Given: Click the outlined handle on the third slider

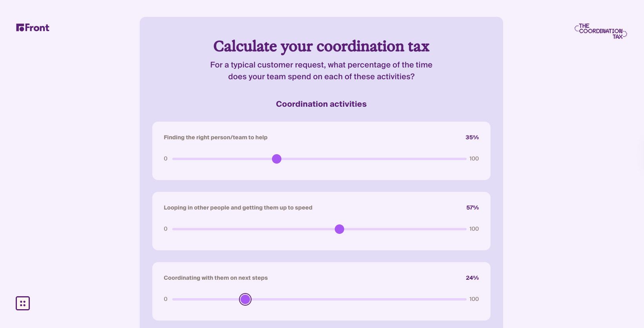Looking at the screenshot, I should (x=245, y=299).
